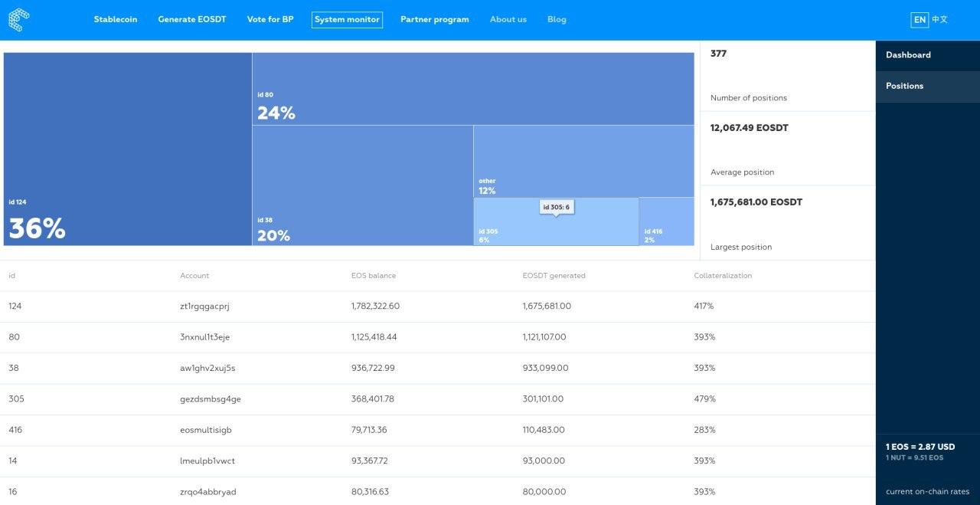Open the Partner program link

coord(435,20)
